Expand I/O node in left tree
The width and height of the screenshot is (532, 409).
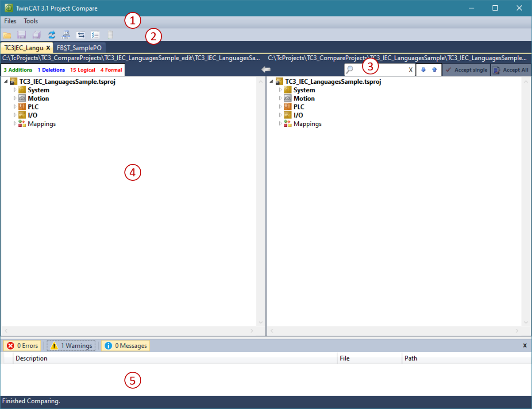(15, 115)
